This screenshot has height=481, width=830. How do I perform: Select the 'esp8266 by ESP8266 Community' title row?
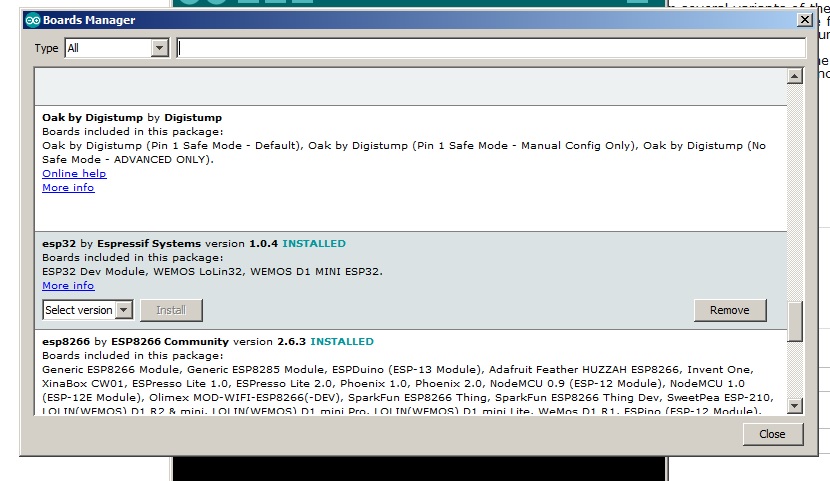point(208,342)
